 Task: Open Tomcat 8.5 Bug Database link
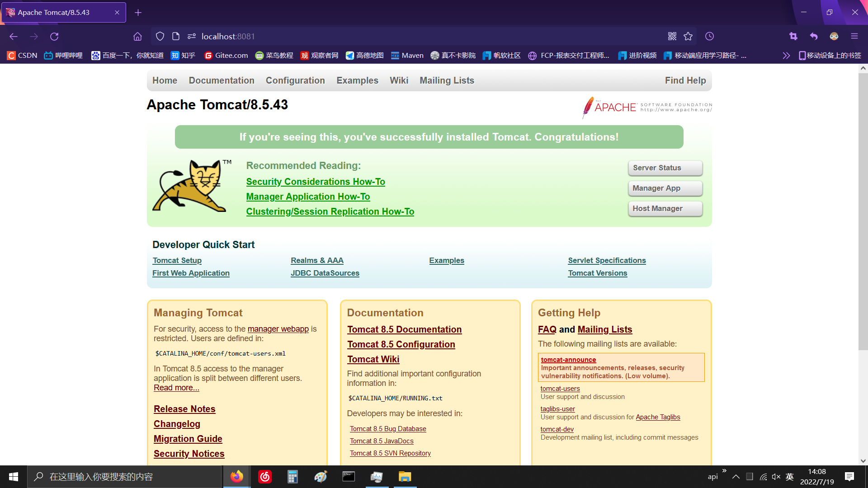click(x=388, y=429)
